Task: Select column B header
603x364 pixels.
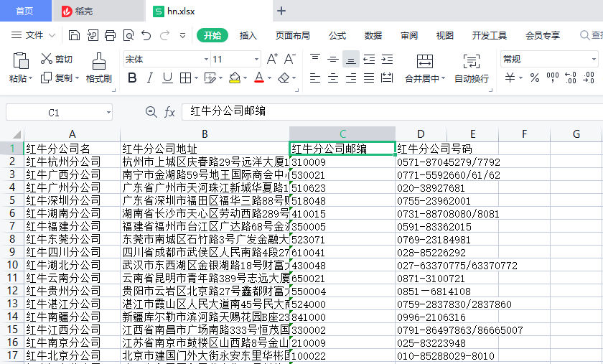Action: coord(205,134)
